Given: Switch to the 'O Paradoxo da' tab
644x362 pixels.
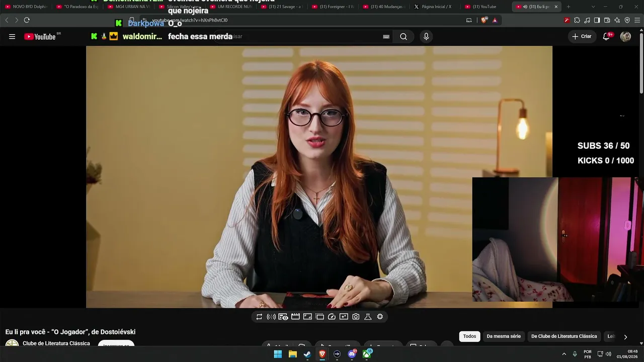Looking at the screenshot, I should point(77,7).
